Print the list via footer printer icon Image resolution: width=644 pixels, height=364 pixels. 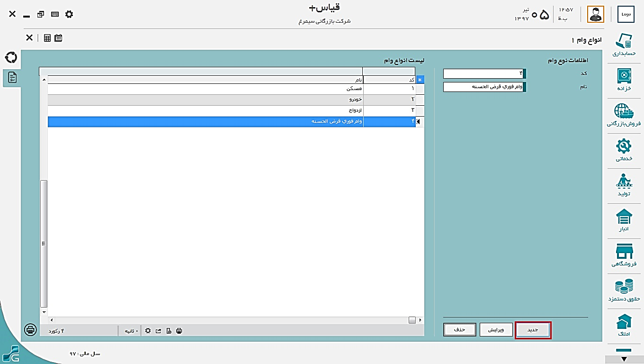(179, 331)
